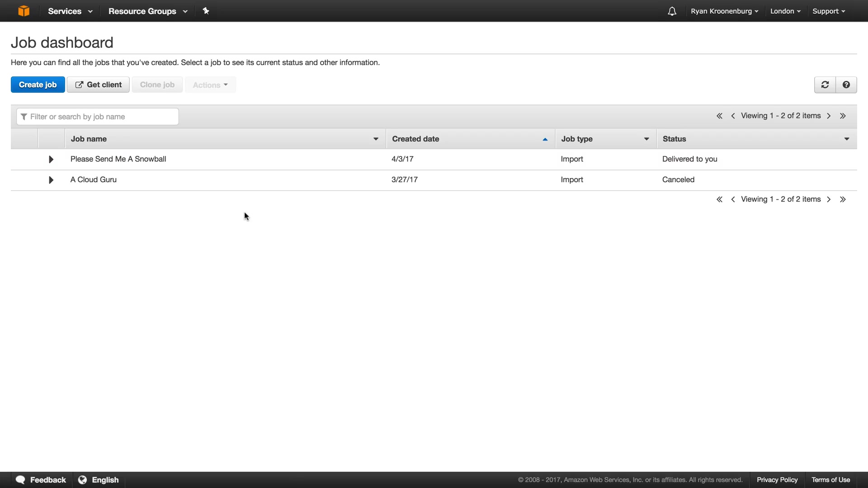Click previous page arrow in bottom pagination
The width and height of the screenshot is (868, 488).
733,200
